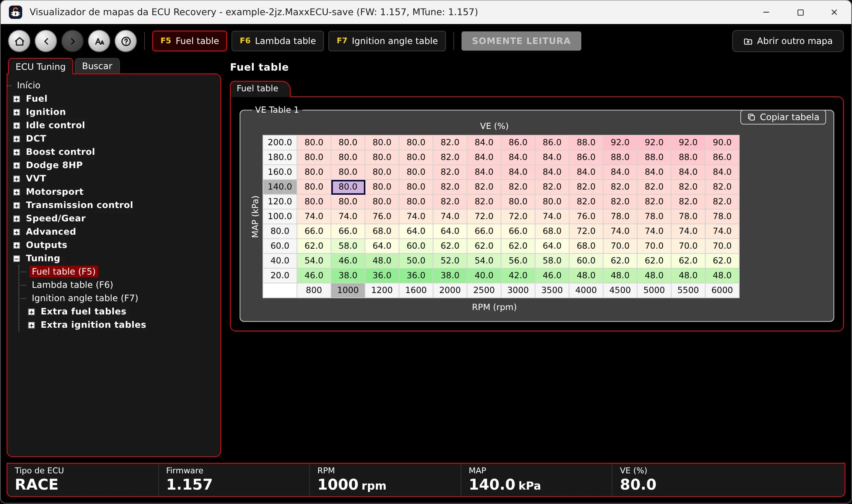Collapse the Tuning tree node
Image resolution: width=852 pixels, height=504 pixels.
[x=17, y=259]
